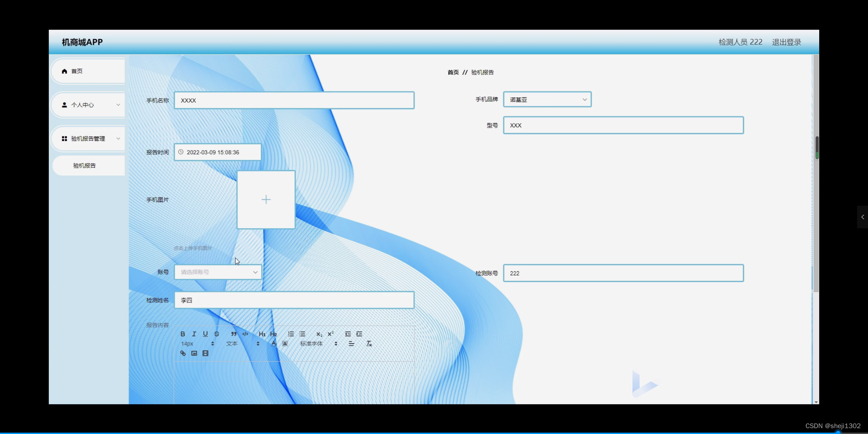Apply italic formatting in the editor toolbar
Image resolution: width=868 pixels, height=434 pixels.
194,334
